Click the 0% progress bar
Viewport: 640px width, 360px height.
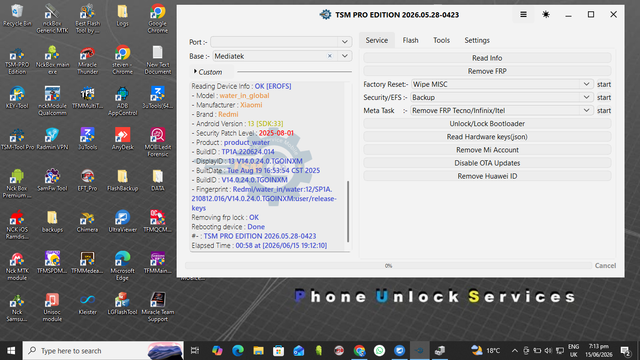click(x=388, y=266)
